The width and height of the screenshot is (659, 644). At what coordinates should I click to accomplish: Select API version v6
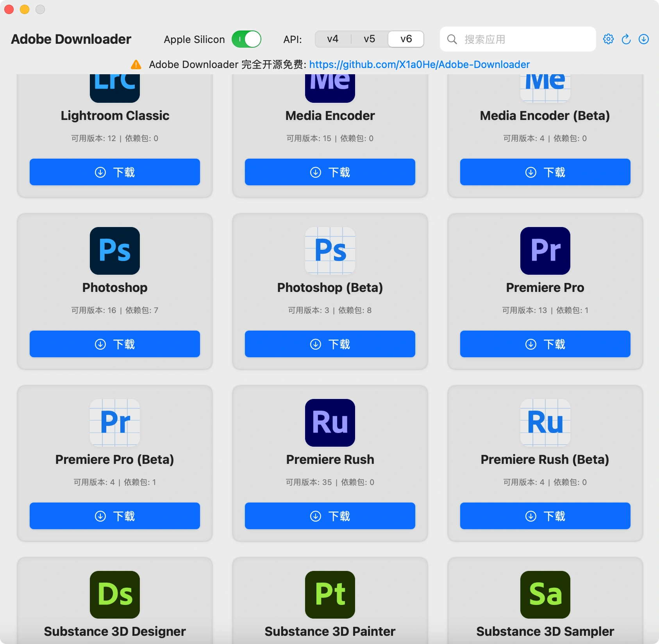coord(406,39)
